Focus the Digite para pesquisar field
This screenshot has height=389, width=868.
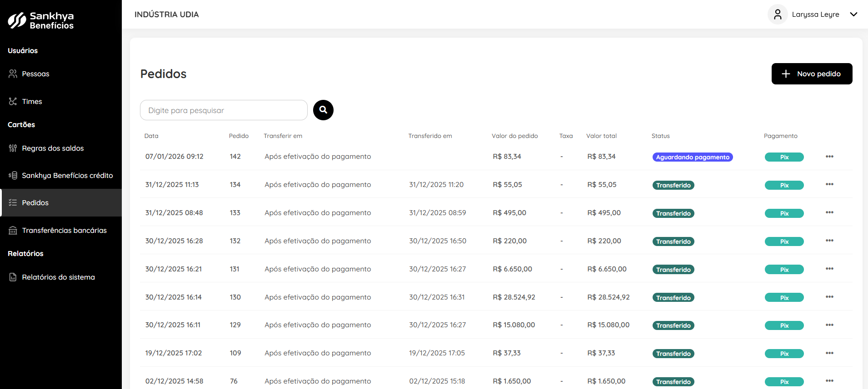(224, 110)
